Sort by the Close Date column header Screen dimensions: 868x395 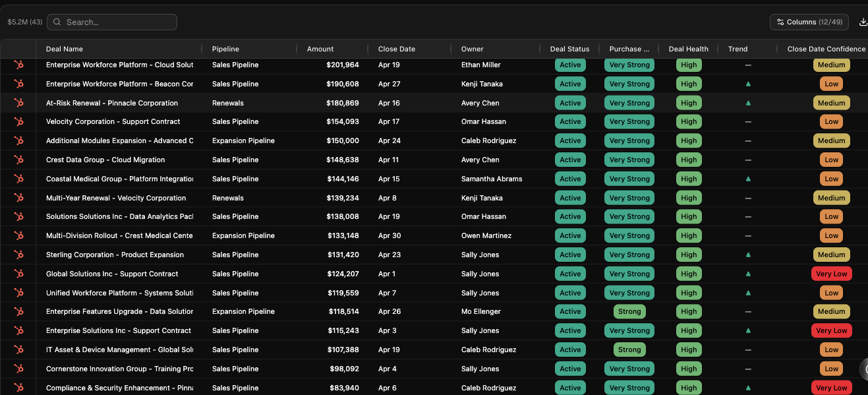click(x=396, y=49)
